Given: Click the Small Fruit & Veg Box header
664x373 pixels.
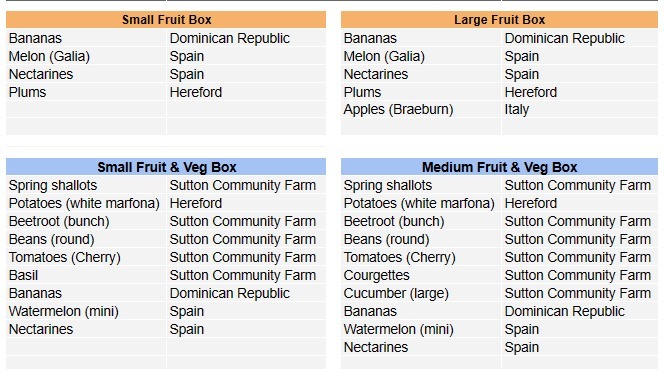Looking at the screenshot, I should [x=166, y=167].
